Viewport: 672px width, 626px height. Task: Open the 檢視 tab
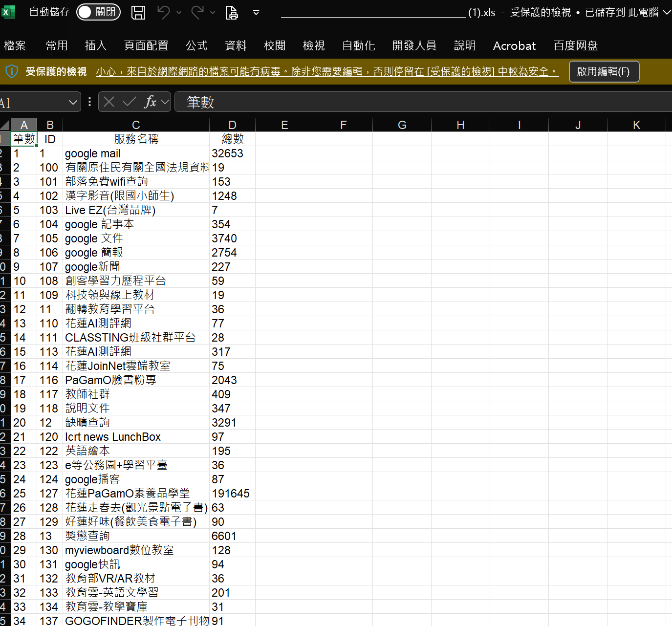pos(314,46)
